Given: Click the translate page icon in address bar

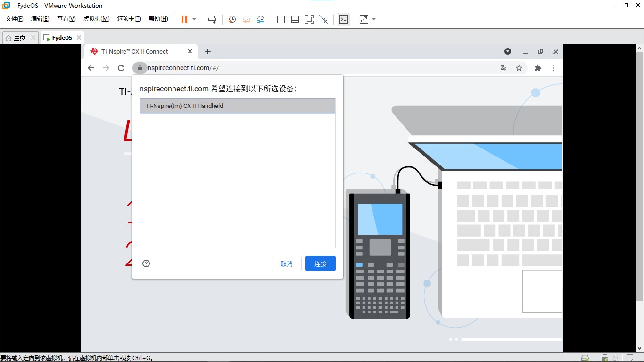Looking at the screenshot, I should pos(504,68).
